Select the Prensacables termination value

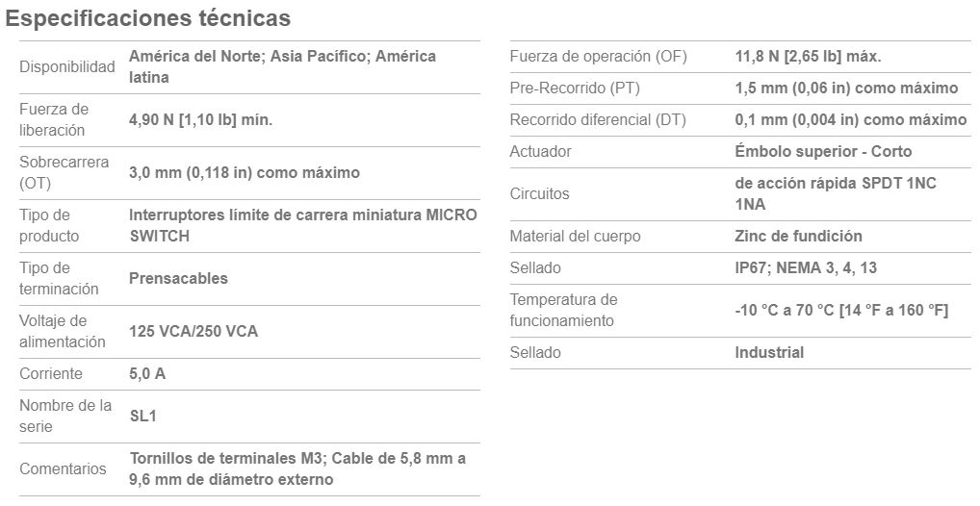(x=179, y=279)
